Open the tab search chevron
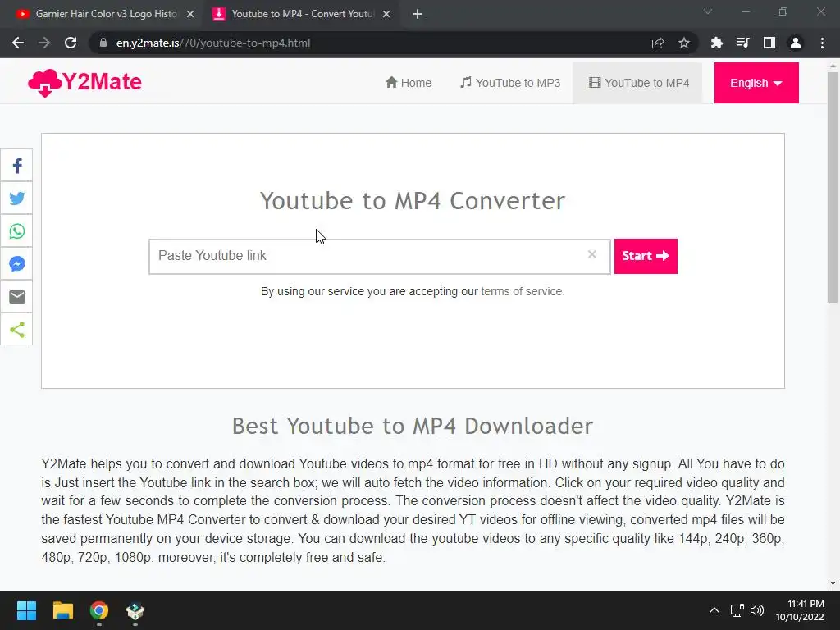Screen dimensions: 840x630 point(708,11)
